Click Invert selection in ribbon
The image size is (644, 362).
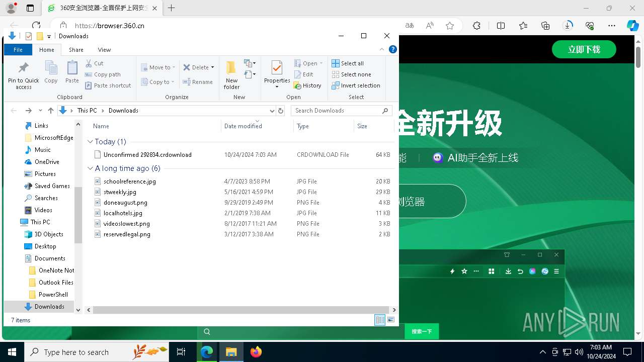[356, 85]
